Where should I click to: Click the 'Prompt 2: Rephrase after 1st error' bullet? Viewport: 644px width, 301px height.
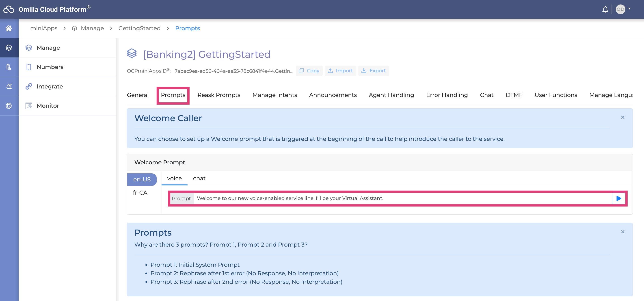tap(244, 273)
